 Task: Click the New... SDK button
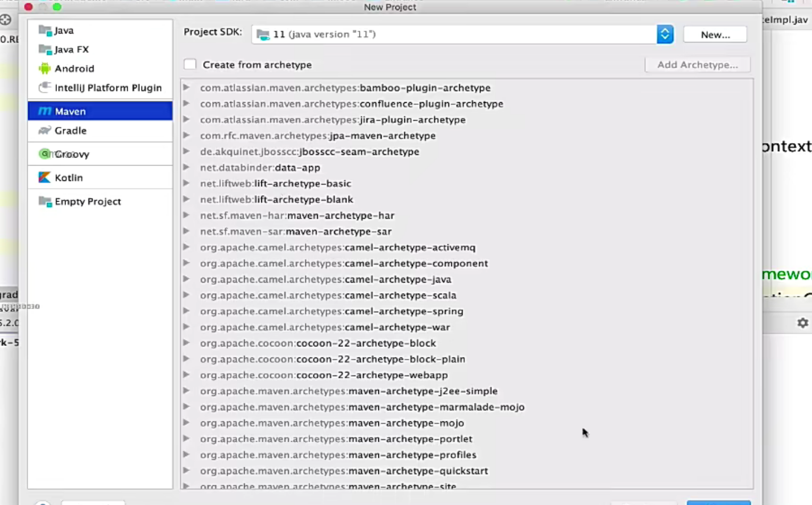pos(715,35)
